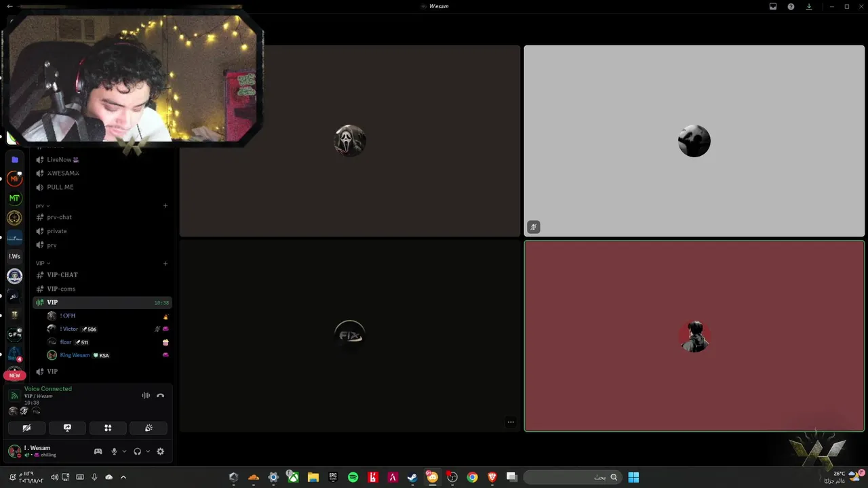
Task: Toggle headphones deafen in user panel
Action: click(x=138, y=451)
